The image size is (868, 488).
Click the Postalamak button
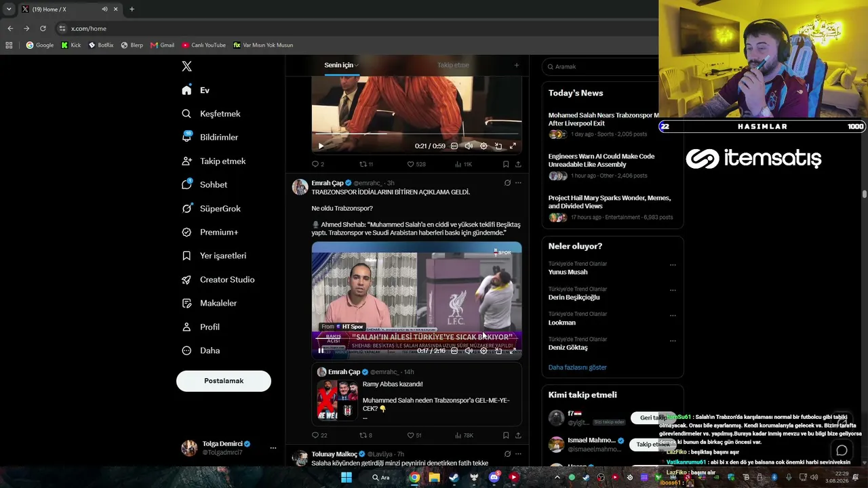point(224,381)
